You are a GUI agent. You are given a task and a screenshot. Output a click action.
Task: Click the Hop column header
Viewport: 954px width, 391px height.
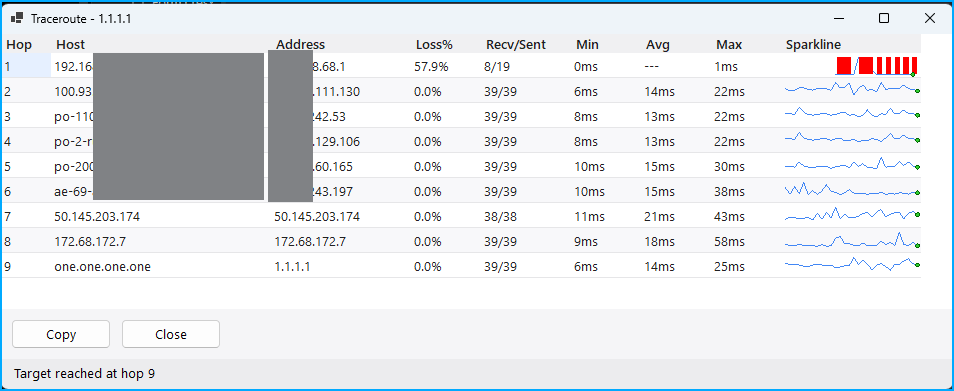tap(18, 44)
